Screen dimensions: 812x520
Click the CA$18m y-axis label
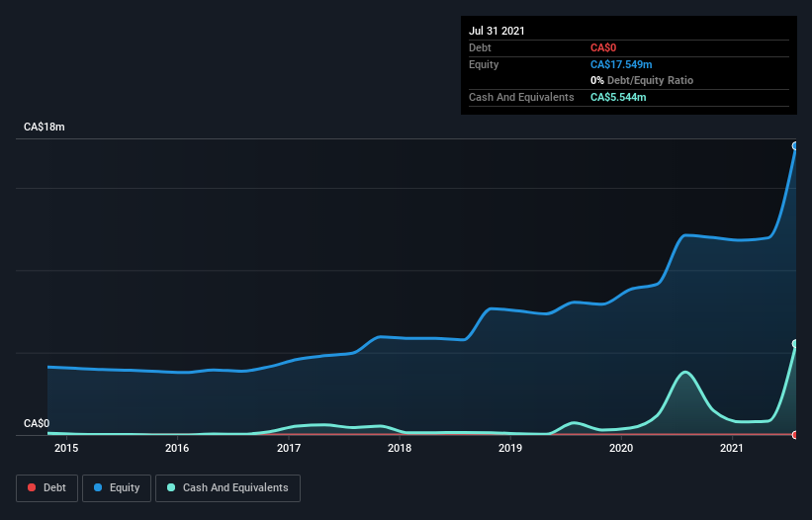point(45,127)
